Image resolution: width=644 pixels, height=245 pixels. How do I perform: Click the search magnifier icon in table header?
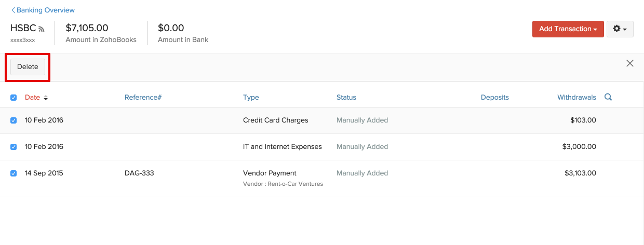click(608, 97)
